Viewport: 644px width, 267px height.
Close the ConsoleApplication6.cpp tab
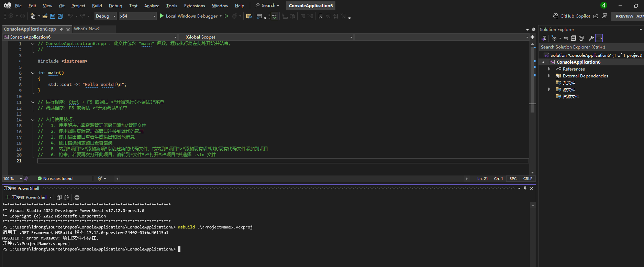tap(68, 29)
